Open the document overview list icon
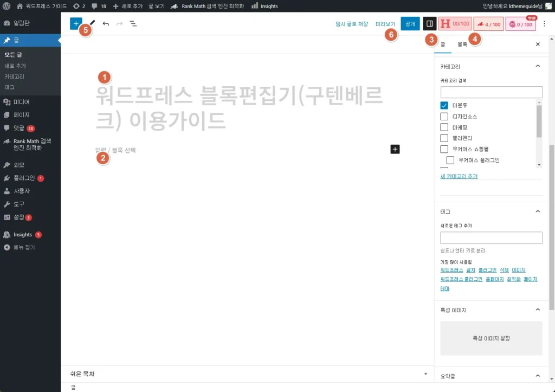555x392 pixels. [133, 24]
